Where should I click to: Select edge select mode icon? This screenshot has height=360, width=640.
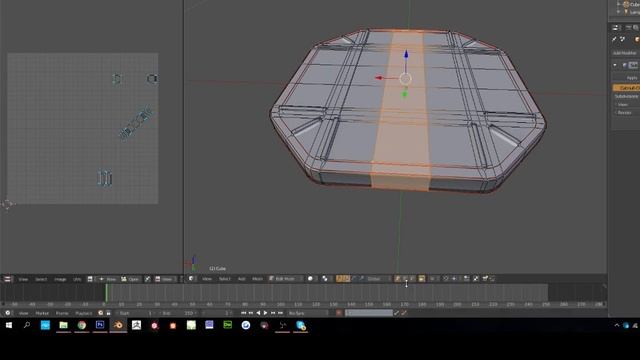(405, 279)
